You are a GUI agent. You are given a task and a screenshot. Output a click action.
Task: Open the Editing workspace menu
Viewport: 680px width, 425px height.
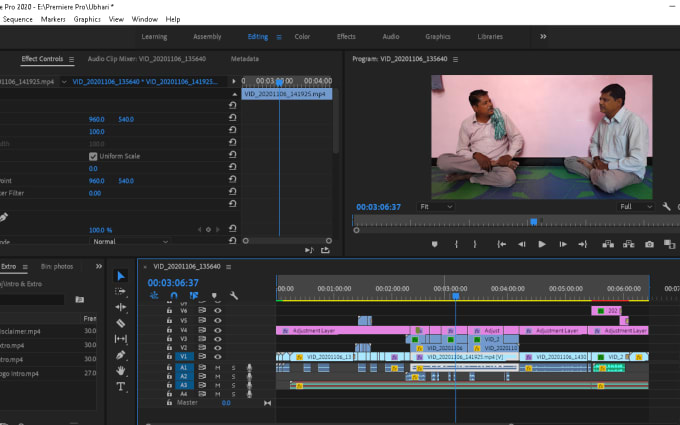279,37
